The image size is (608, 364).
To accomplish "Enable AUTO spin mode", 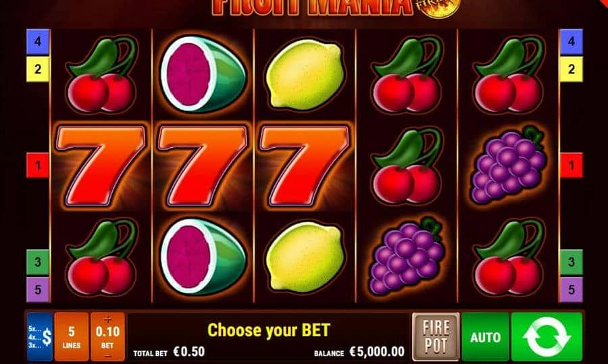I will tap(486, 336).
